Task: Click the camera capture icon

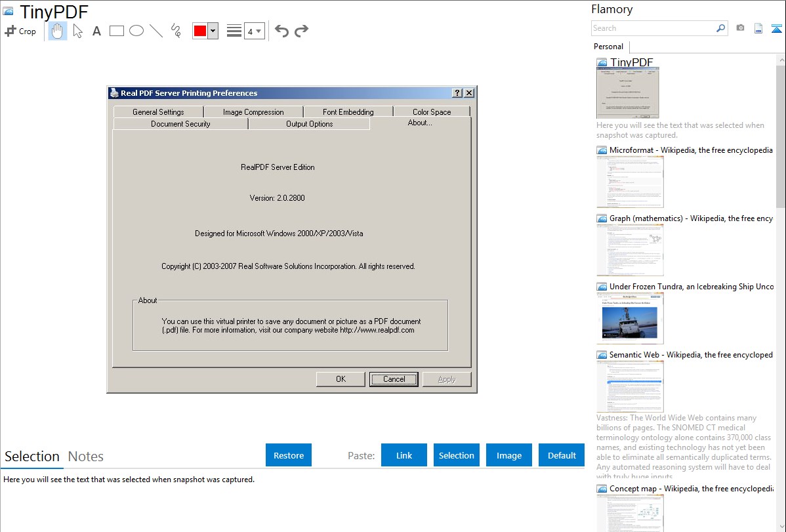Action: coord(740,28)
